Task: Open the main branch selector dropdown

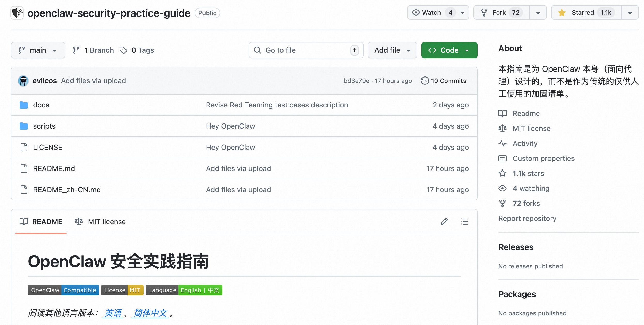Action: point(38,50)
